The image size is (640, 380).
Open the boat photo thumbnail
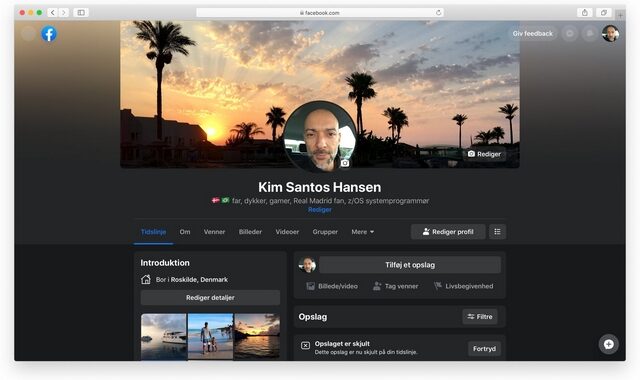point(164,337)
